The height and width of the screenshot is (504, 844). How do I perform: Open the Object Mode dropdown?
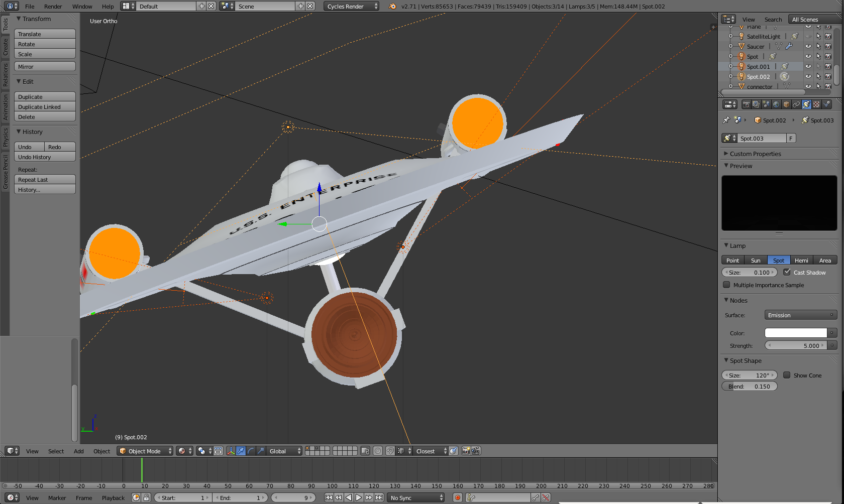(x=145, y=451)
